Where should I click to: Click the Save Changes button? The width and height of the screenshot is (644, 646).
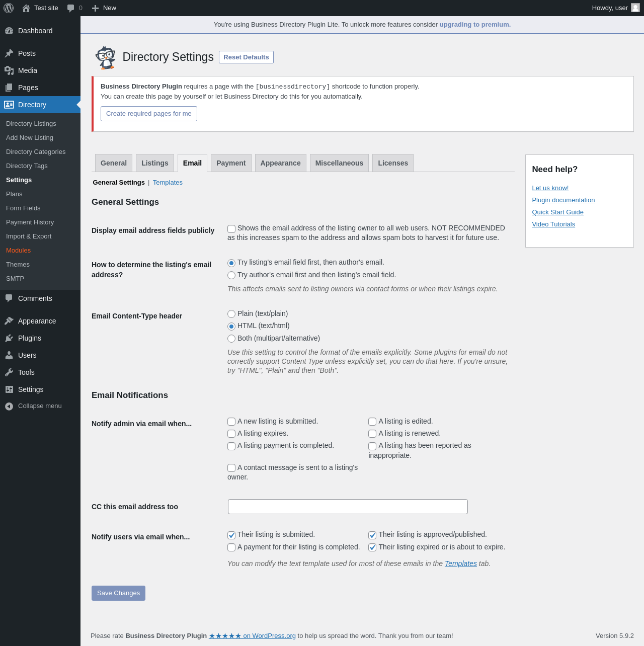(x=118, y=593)
